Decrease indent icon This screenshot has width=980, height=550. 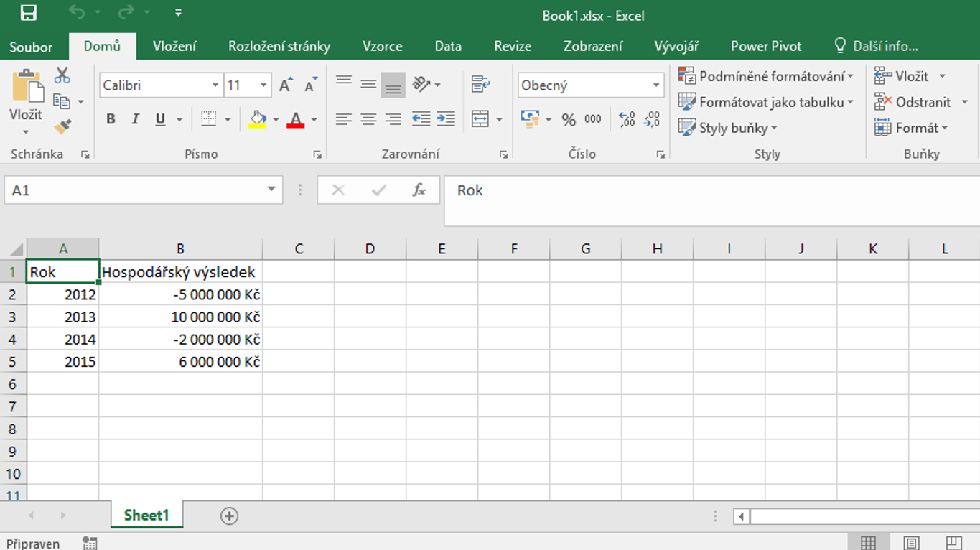tap(421, 119)
